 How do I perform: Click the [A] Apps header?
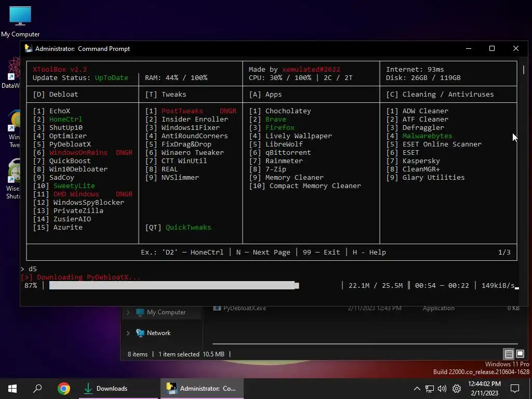[x=265, y=95]
